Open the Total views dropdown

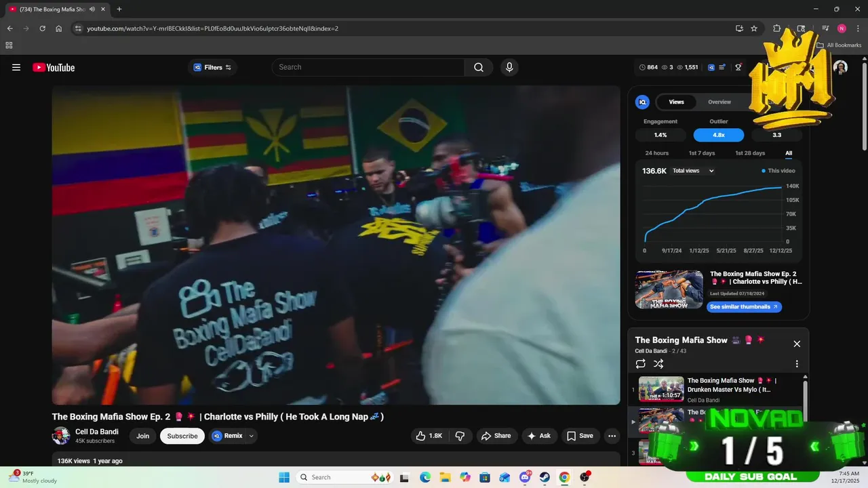click(693, 171)
